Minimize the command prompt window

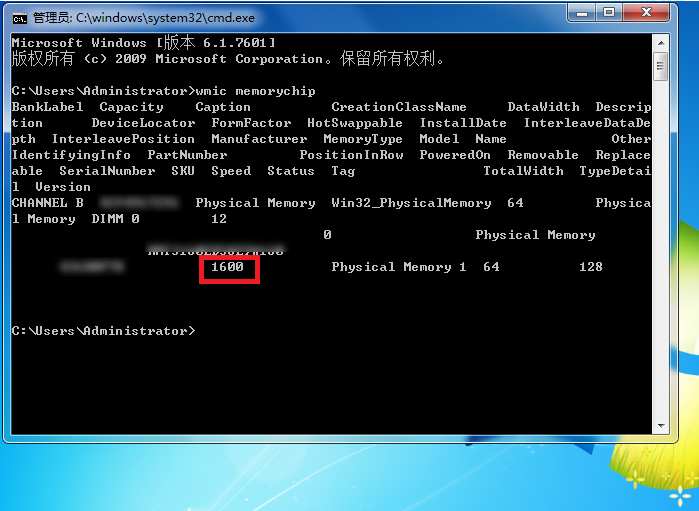click(581, 13)
